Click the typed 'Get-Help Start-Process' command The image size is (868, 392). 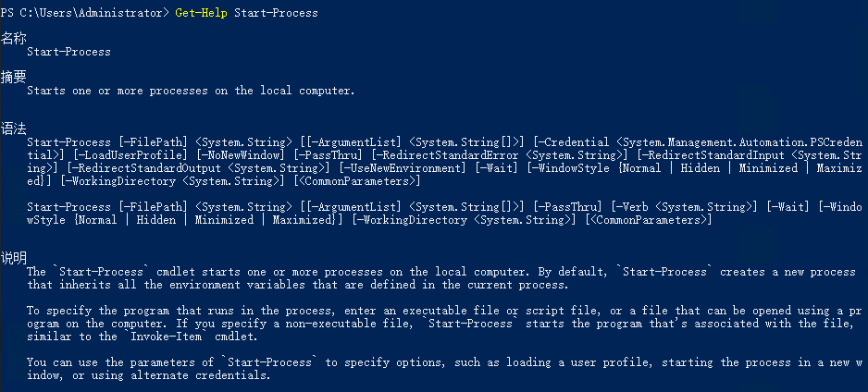247,13
